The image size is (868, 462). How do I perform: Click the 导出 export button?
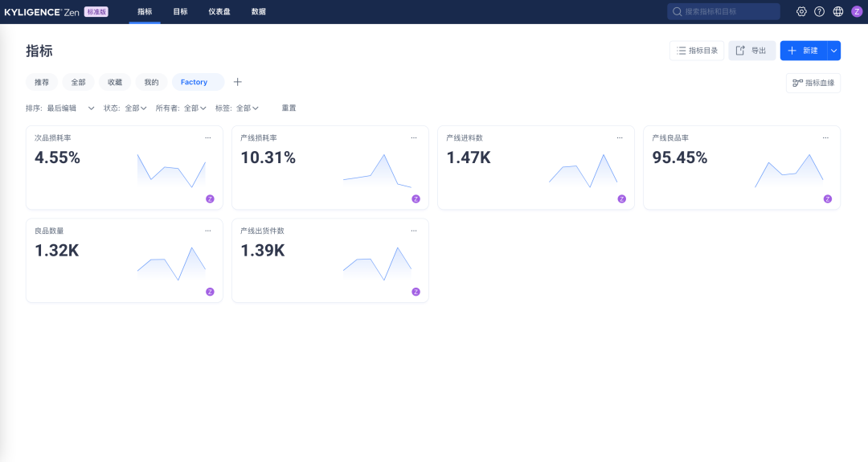[x=751, y=51]
